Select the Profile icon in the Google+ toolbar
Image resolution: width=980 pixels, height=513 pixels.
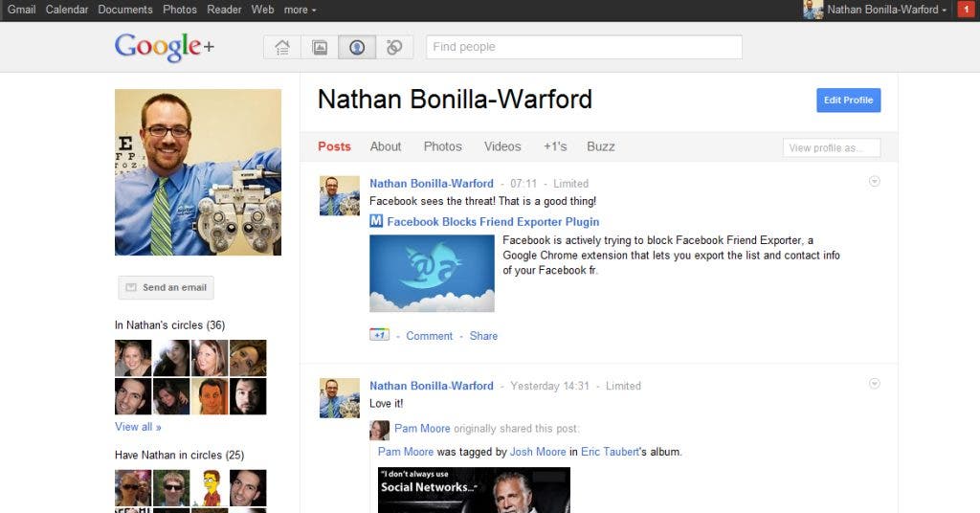point(357,47)
